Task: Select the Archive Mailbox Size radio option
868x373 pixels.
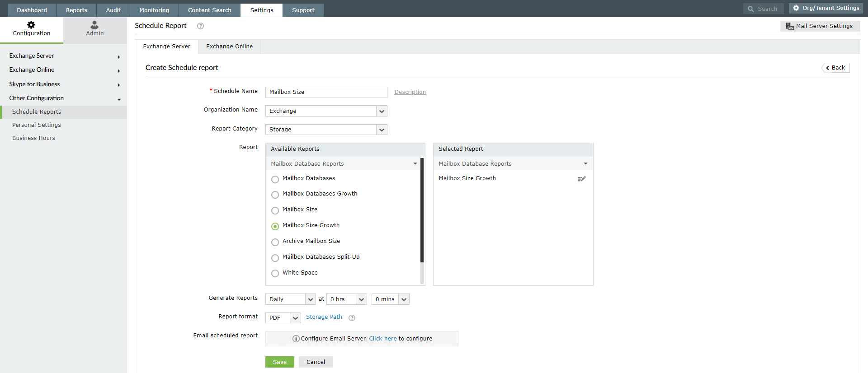Action: point(275,242)
